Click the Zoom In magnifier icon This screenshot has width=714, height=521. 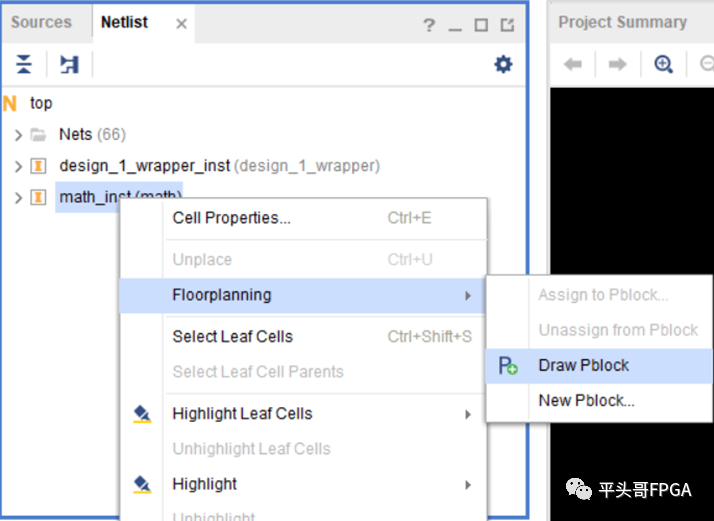coord(663,65)
